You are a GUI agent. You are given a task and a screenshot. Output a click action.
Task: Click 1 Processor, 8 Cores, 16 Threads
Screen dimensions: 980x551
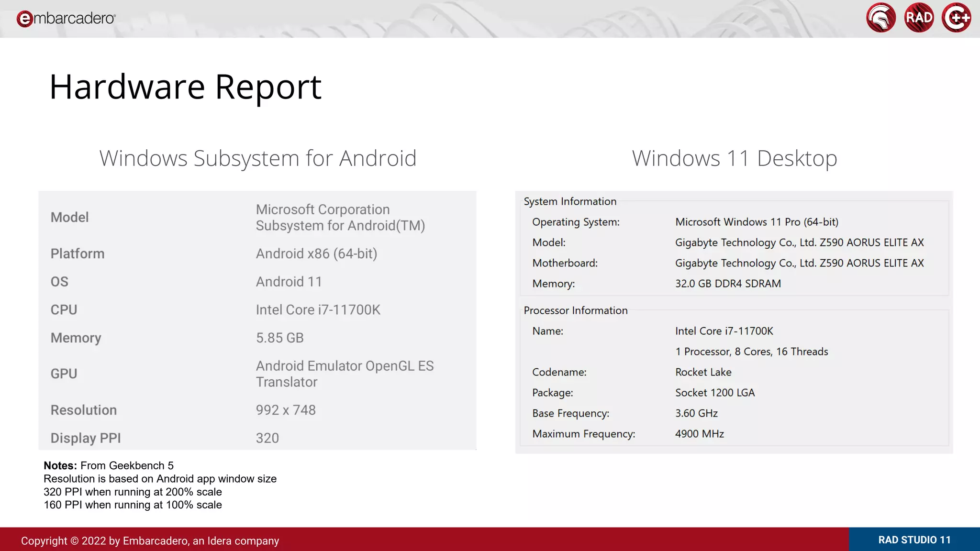tap(751, 352)
